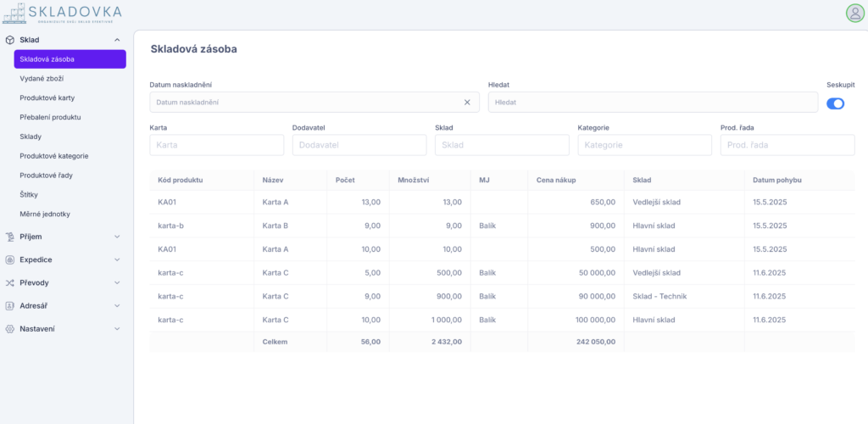Open Měrné jednotky menu item
This screenshot has height=424, width=868.
45,214
